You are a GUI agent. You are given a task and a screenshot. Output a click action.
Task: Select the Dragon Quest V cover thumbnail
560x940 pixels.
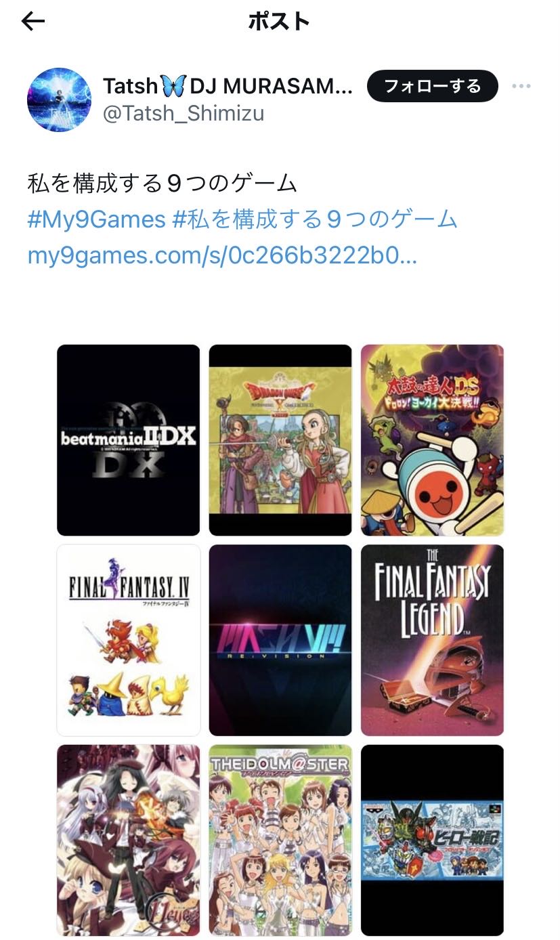(280, 440)
